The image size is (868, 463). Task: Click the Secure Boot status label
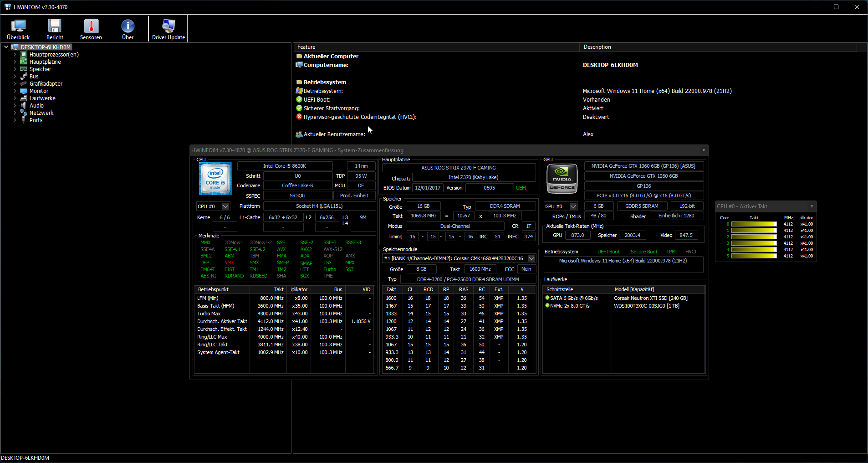pyautogui.click(x=644, y=252)
